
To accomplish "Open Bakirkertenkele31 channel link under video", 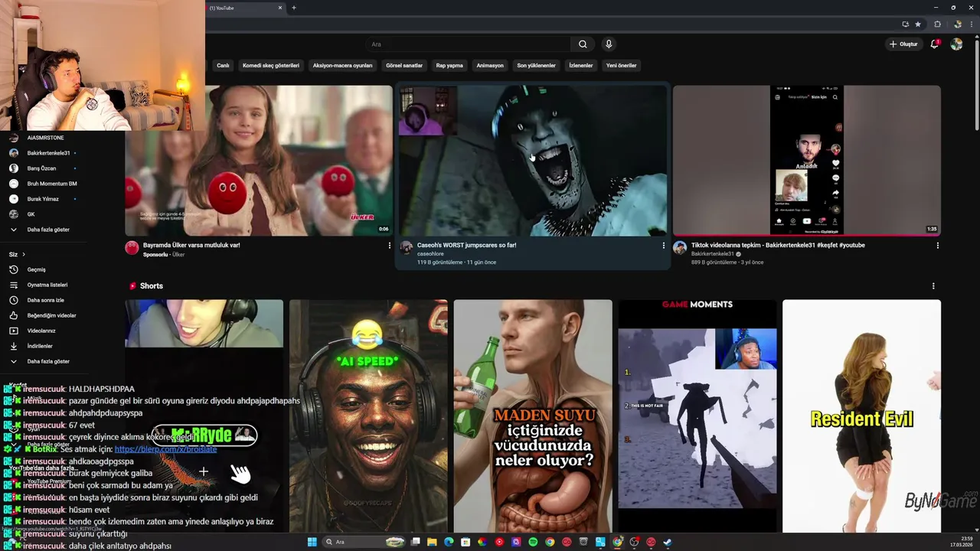I will 712,254.
